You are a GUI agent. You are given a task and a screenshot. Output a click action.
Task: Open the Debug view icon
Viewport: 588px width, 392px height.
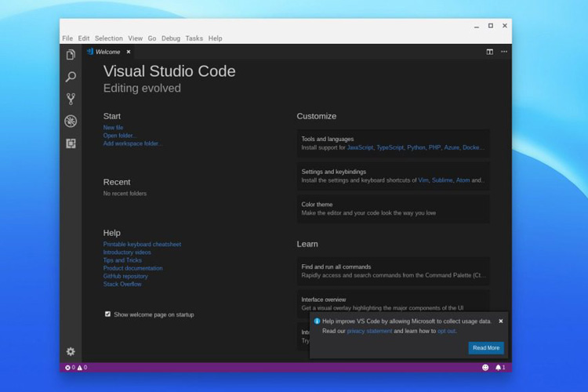(x=71, y=121)
